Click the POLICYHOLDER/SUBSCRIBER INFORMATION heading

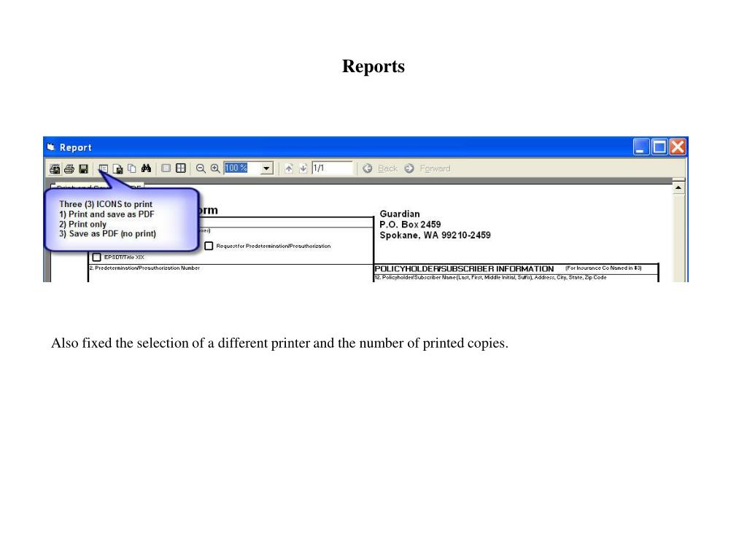(x=464, y=268)
